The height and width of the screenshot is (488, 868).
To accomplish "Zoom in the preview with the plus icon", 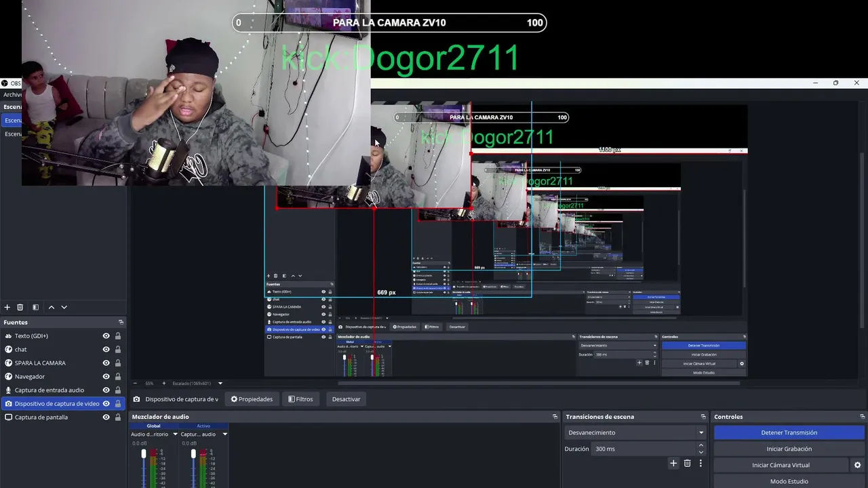I will [165, 383].
